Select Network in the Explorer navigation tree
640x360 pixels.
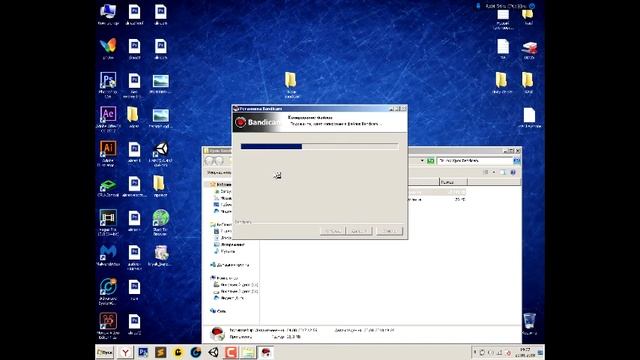[x=218, y=311]
